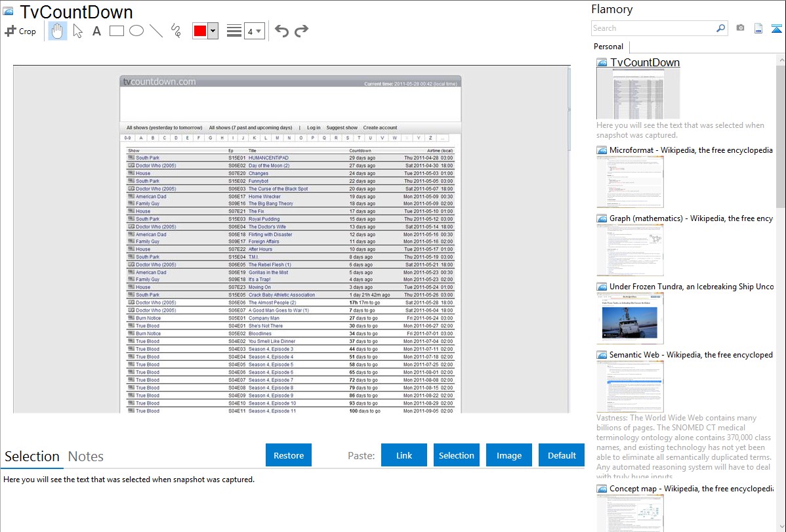The image size is (786, 532).
Task: Open Graph (mathematics) Wikipedia snapshot entry
Action: pyautogui.click(x=691, y=218)
